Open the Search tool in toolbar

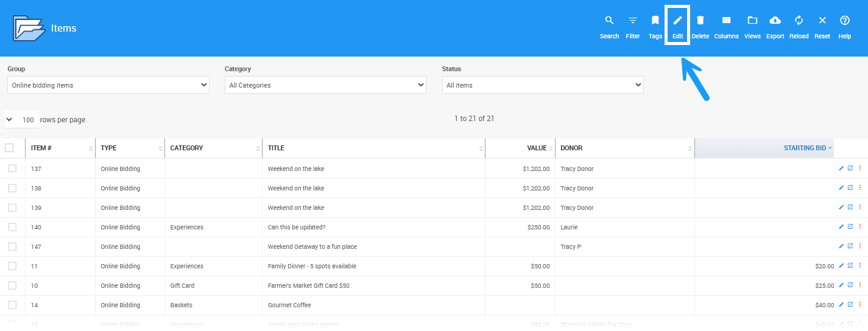pos(609,21)
